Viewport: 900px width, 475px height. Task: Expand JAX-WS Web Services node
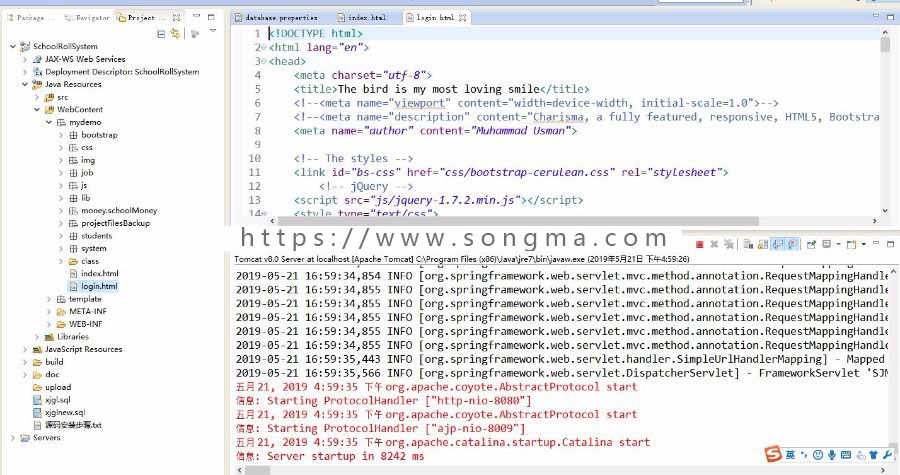coord(25,59)
